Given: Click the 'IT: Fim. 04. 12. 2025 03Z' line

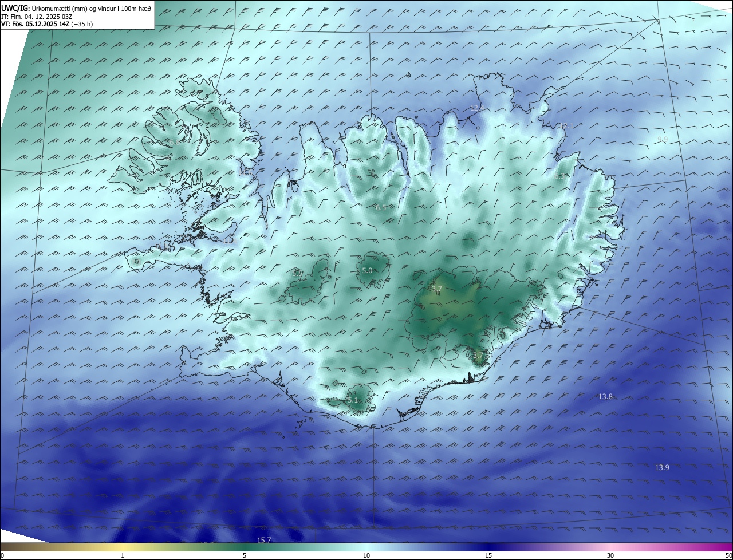Looking at the screenshot, I should (37, 17).
